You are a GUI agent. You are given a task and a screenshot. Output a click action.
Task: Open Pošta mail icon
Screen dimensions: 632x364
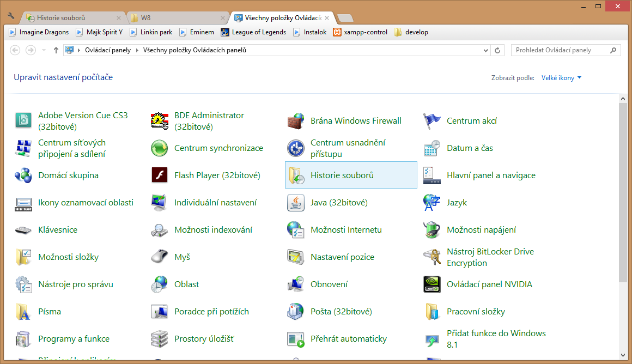(296, 312)
